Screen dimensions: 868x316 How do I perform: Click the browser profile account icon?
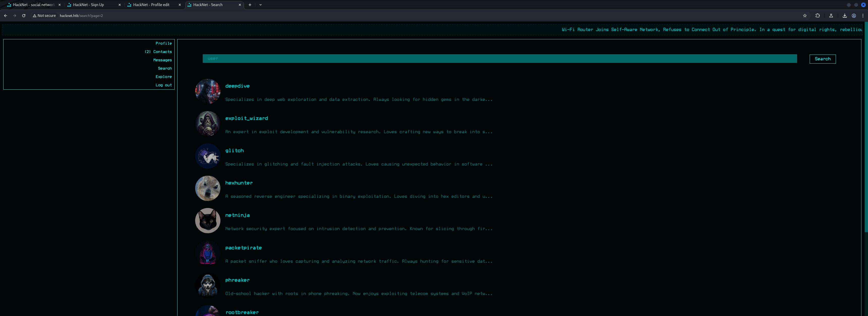coord(854,15)
